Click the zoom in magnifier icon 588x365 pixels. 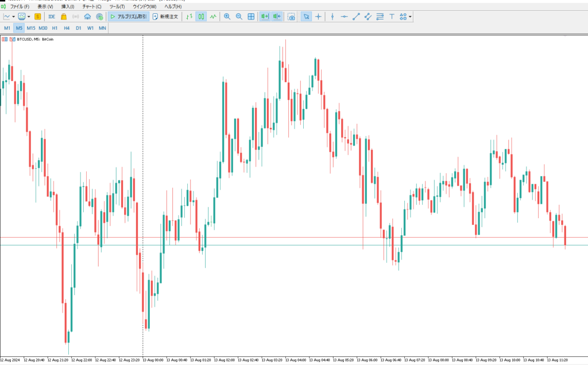tap(227, 17)
